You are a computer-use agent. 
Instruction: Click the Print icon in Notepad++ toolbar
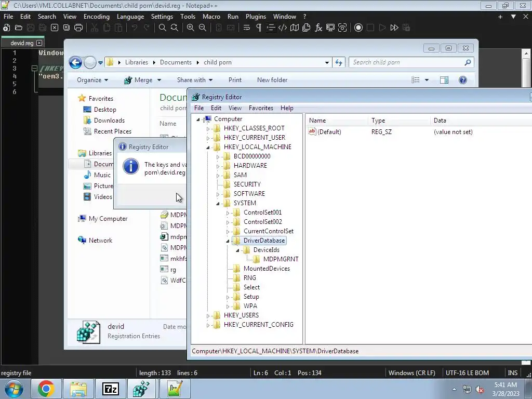pyautogui.click(x=78, y=28)
